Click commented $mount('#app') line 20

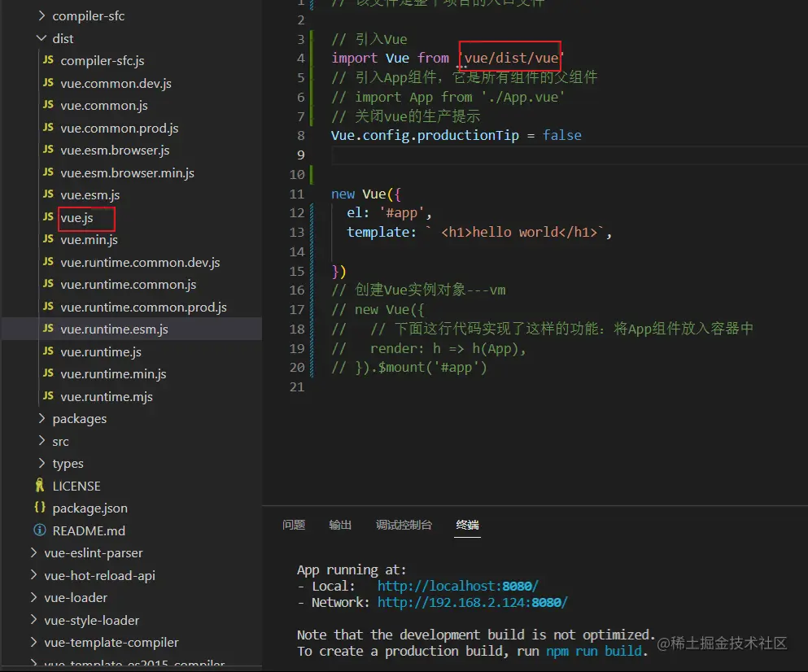[x=408, y=368]
